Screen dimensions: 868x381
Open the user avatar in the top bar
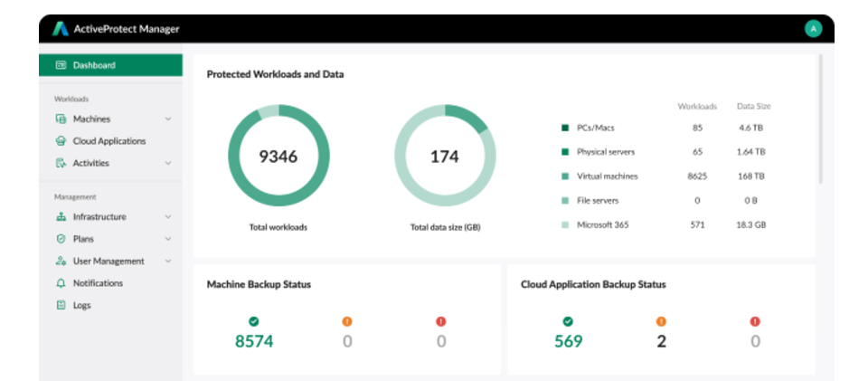click(x=813, y=29)
